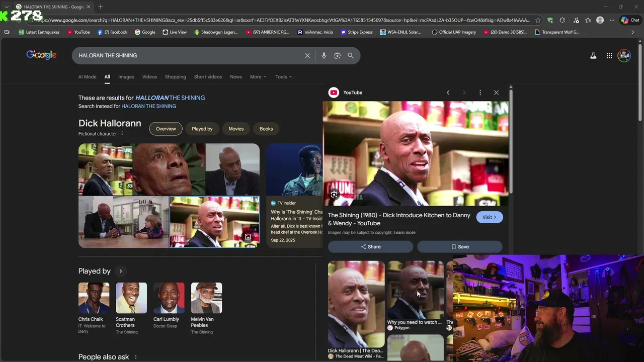Expand the Tools dropdown
This screenshot has width=644, height=362.
(x=284, y=77)
